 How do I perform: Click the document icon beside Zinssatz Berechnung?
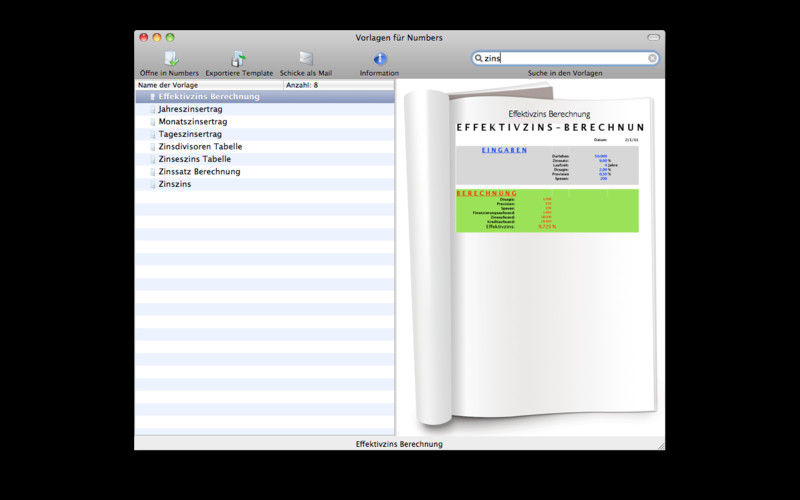pyautogui.click(x=152, y=172)
